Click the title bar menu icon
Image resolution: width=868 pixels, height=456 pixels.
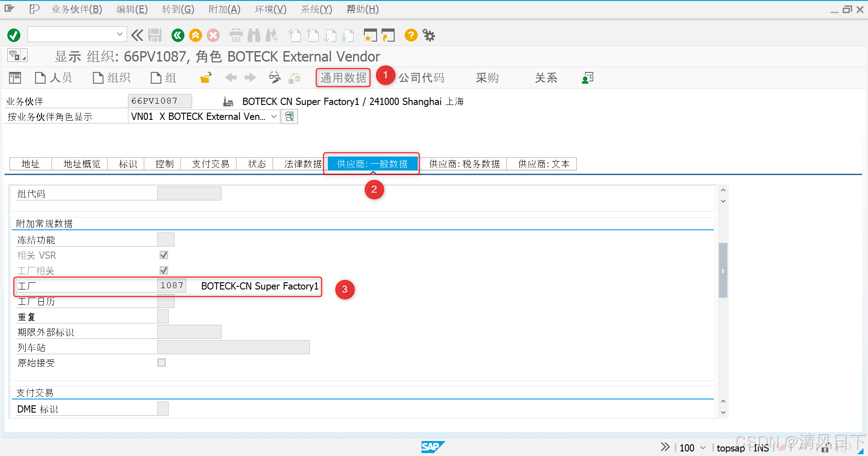[17, 56]
